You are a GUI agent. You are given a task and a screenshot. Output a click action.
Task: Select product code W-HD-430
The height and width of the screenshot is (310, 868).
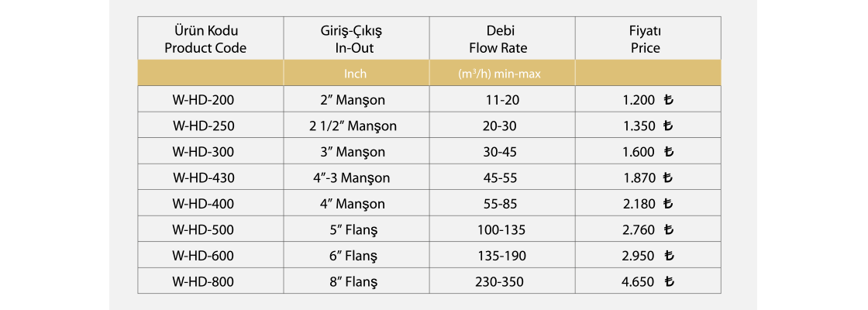click(x=203, y=177)
